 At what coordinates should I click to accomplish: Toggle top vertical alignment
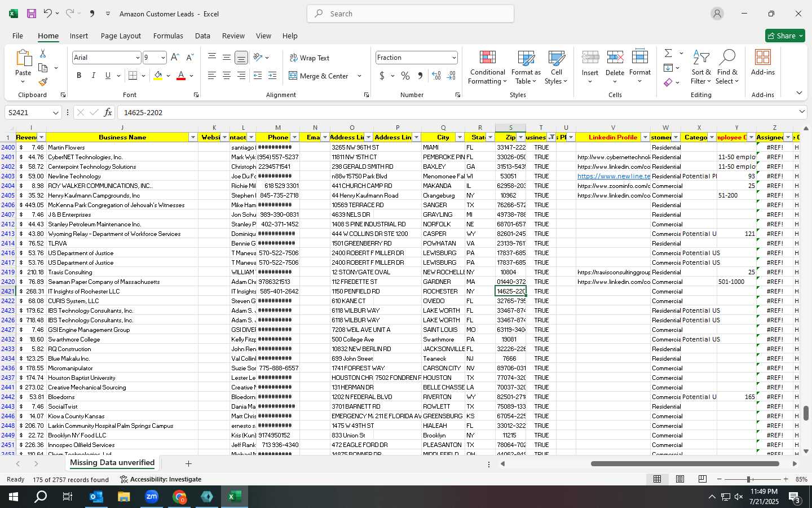212,58
